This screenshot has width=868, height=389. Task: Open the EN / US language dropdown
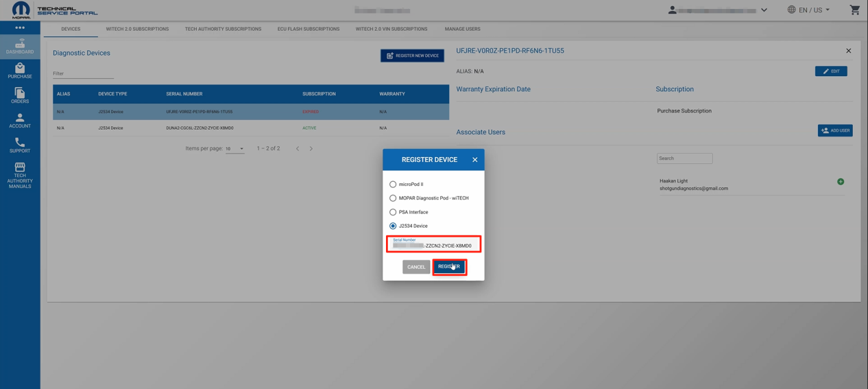click(809, 10)
